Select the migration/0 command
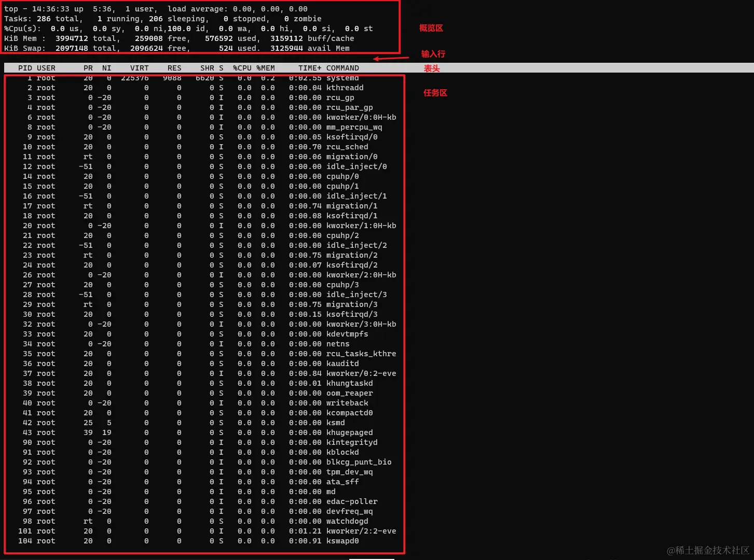This screenshot has width=754, height=560. (x=352, y=157)
